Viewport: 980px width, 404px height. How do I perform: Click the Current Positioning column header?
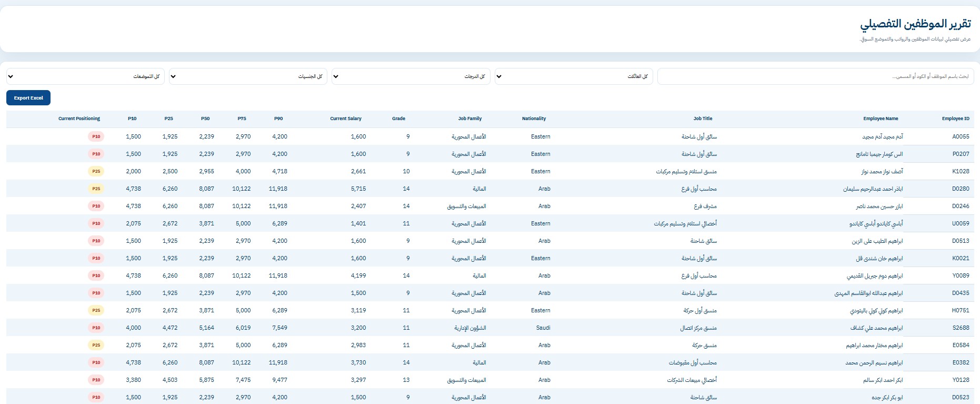[x=79, y=119]
